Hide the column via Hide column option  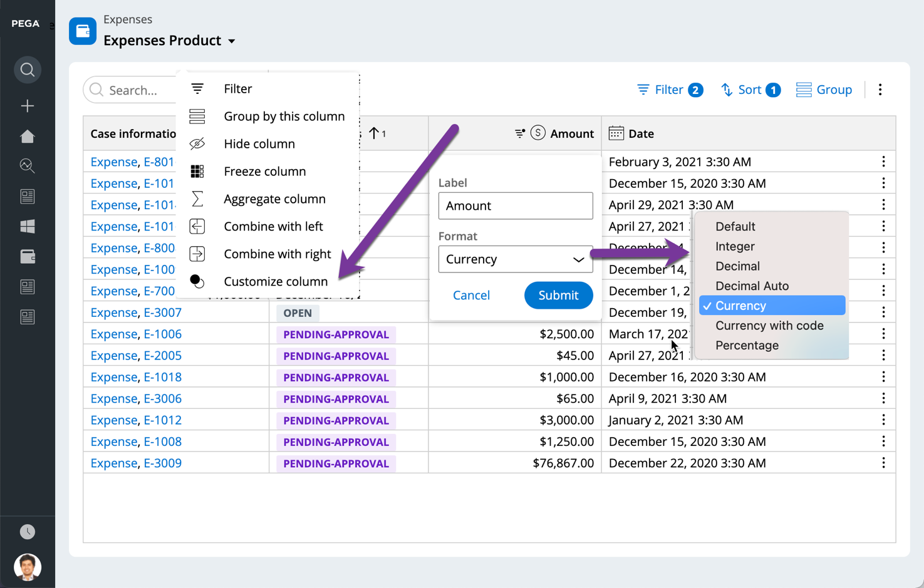259,143
